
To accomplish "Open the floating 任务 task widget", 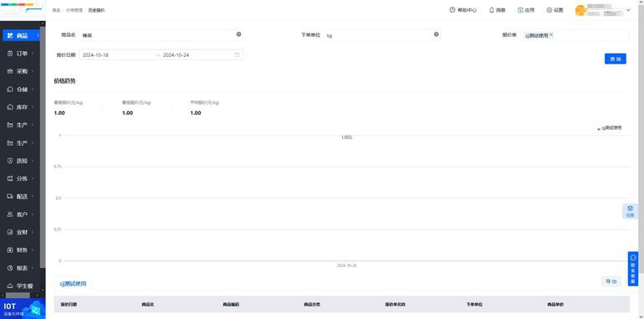I will tap(631, 211).
